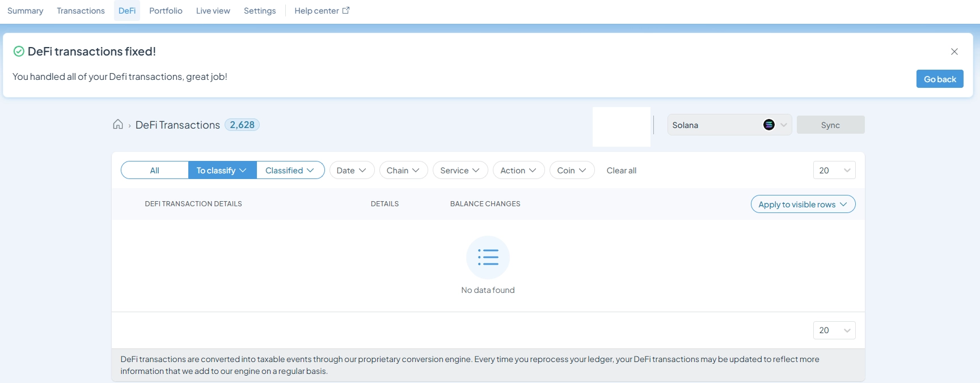980x383 pixels.
Task: Click the DEFI TRANSACTION DETAILS column header
Action: click(x=193, y=204)
